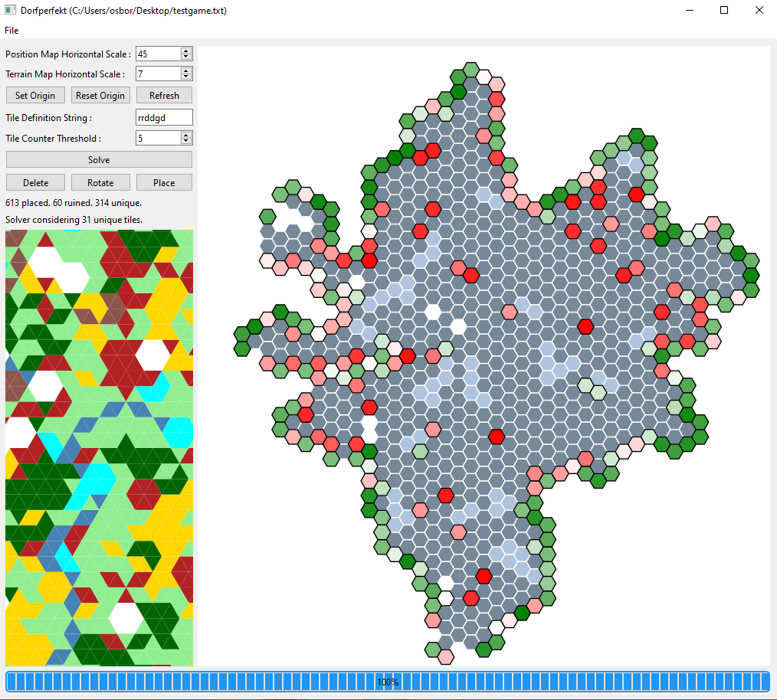
Task: Select the Tile Counter Threshold value field
Action: click(x=158, y=139)
